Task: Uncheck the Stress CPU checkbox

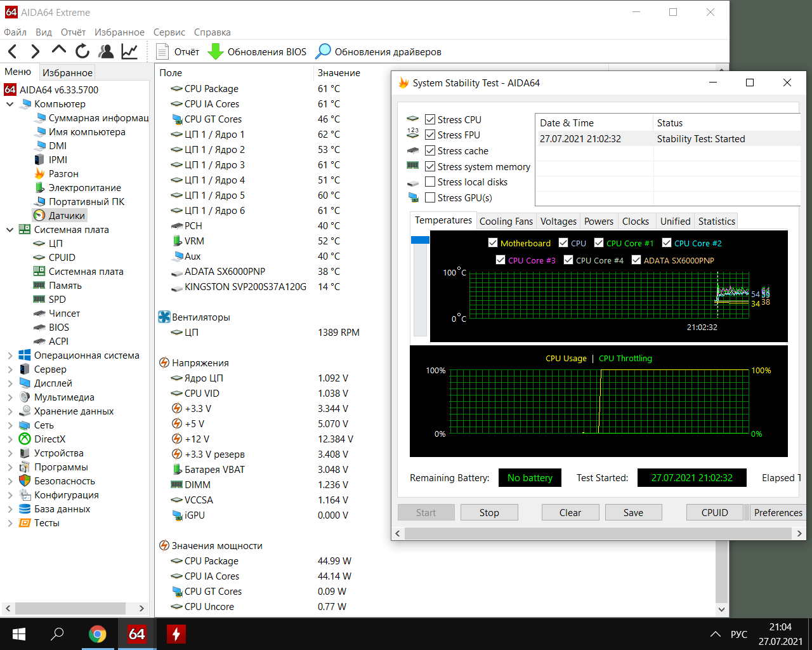Action: (x=430, y=119)
